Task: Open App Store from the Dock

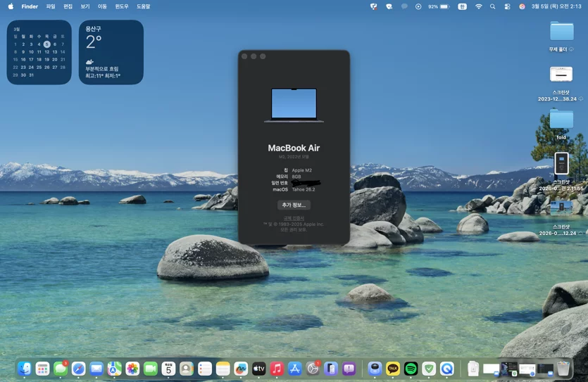Action: coord(295,369)
